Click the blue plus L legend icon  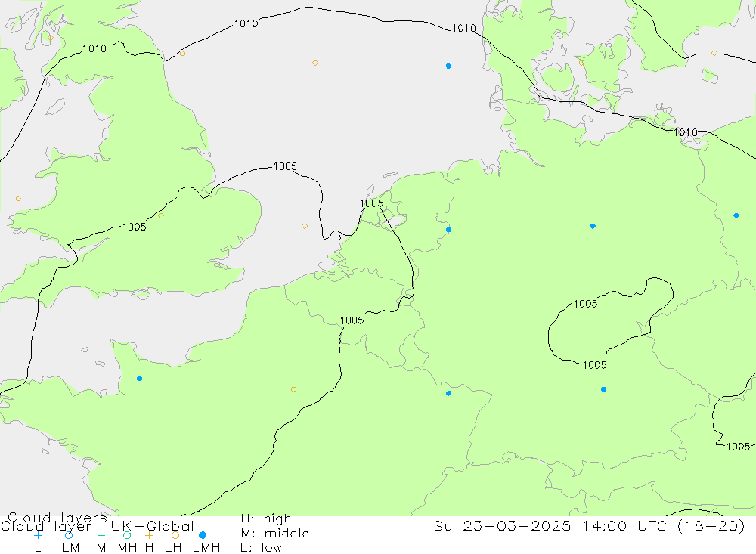(x=38, y=535)
